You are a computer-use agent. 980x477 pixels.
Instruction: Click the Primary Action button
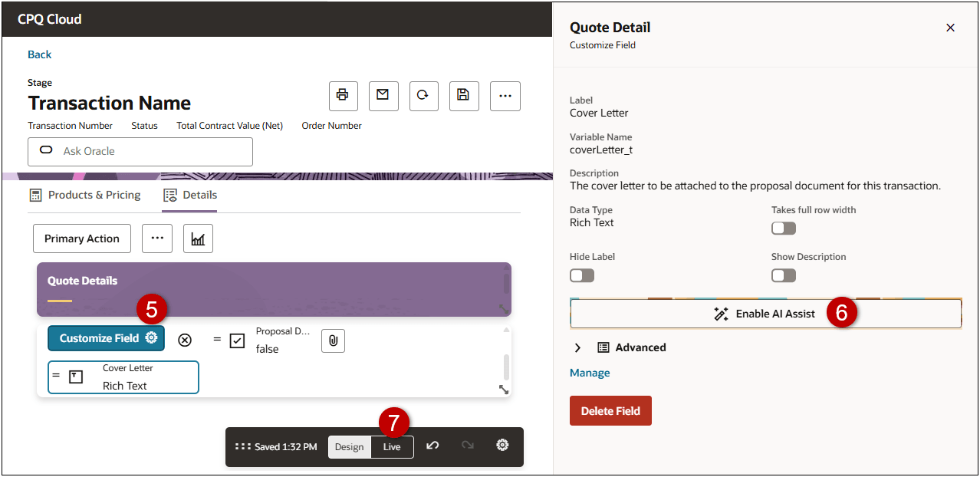82,238
